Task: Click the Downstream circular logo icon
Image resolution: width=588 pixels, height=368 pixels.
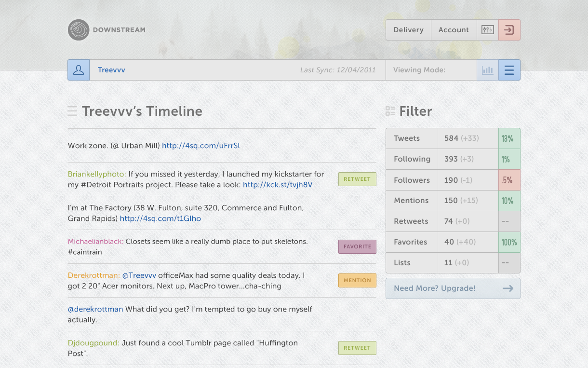Action: click(x=79, y=30)
